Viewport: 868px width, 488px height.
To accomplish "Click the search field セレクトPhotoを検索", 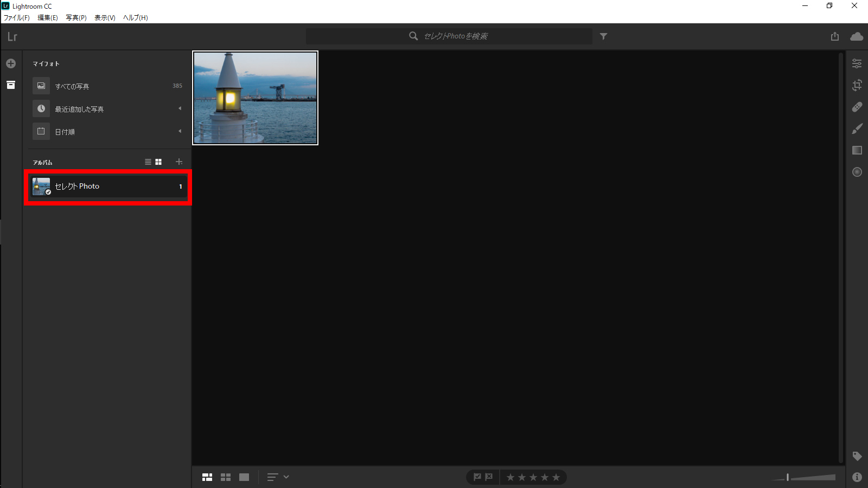I will pos(449,36).
